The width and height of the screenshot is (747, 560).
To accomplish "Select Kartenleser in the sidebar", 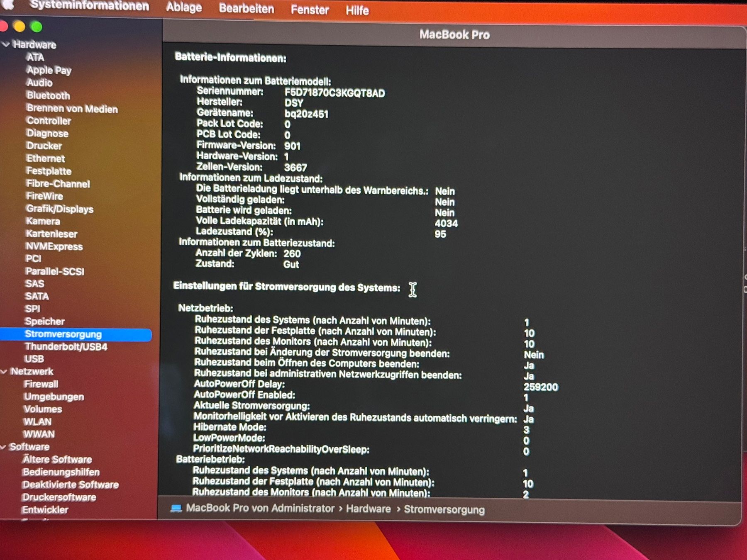I will (x=51, y=234).
